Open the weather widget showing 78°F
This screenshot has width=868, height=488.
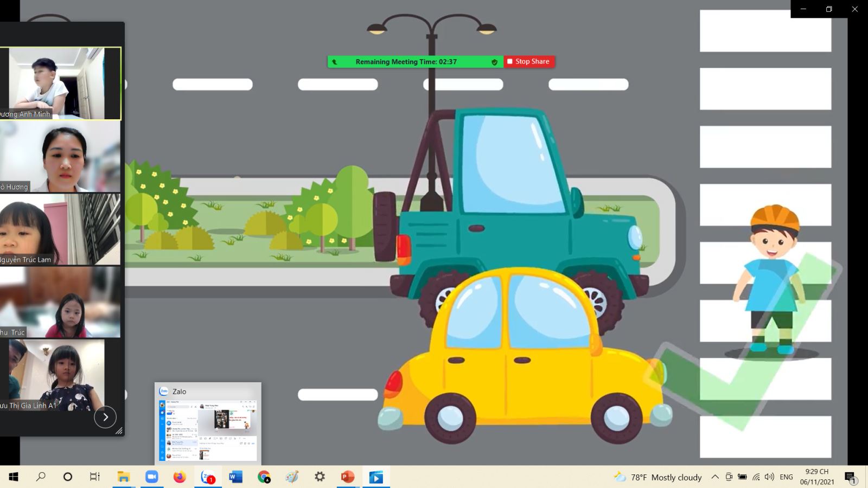point(658,477)
